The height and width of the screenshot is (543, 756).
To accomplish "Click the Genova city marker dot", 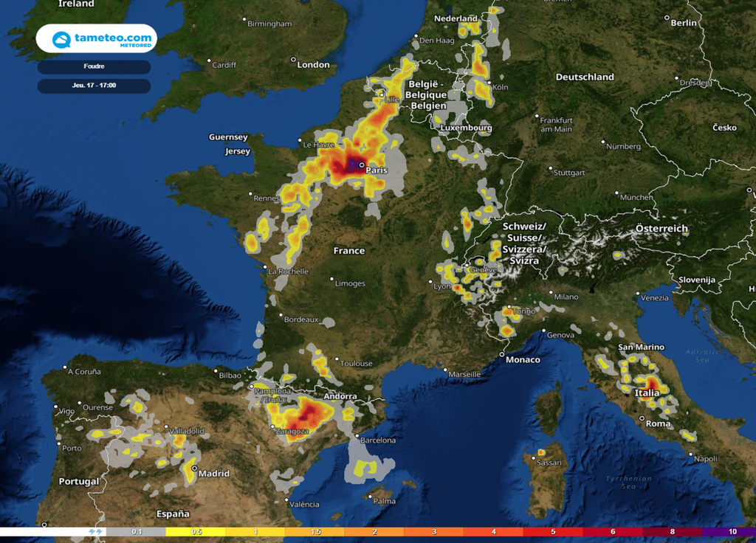I will 543,331.
